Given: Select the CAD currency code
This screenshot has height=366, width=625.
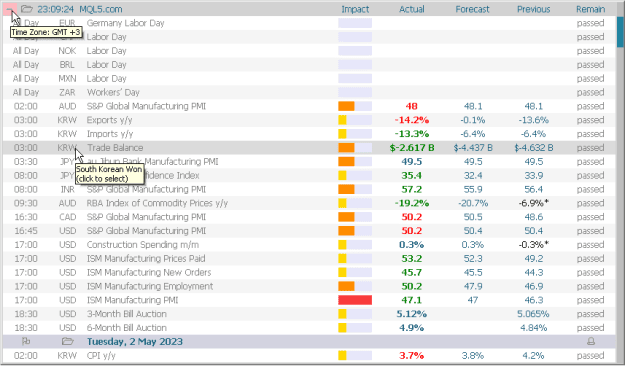Looking at the screenshot, I should (67, 217).
